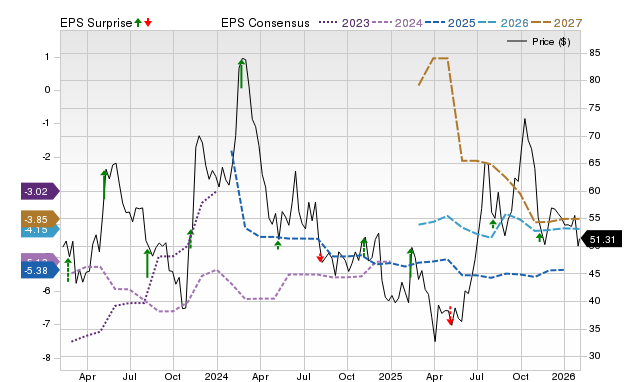Toggle the 2026 consensus series in legend

click(503, 23)
